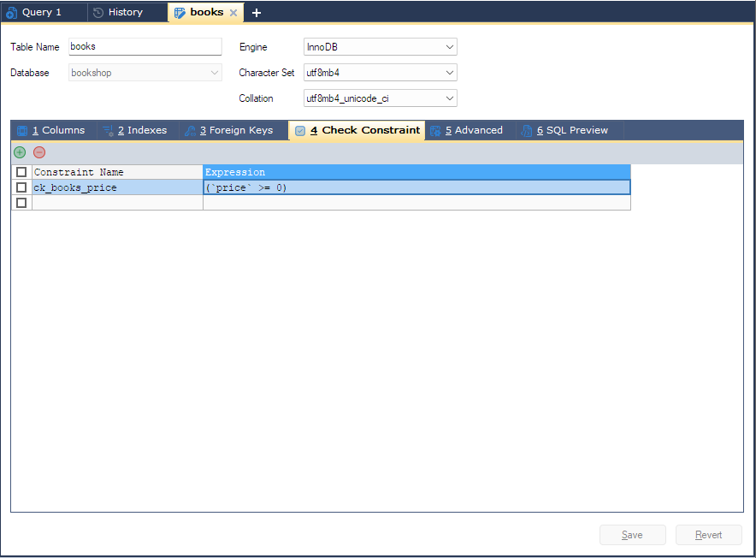Open the 2 Indexes tab
Image resolution: width=756 pixels, height=558 pixels.
point(139,130)
